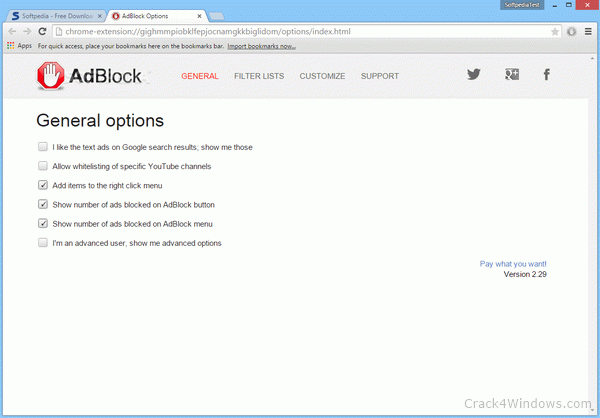600x418 pixels.
Task: Reload the AdBlock Options page
Action: (42, 31)
